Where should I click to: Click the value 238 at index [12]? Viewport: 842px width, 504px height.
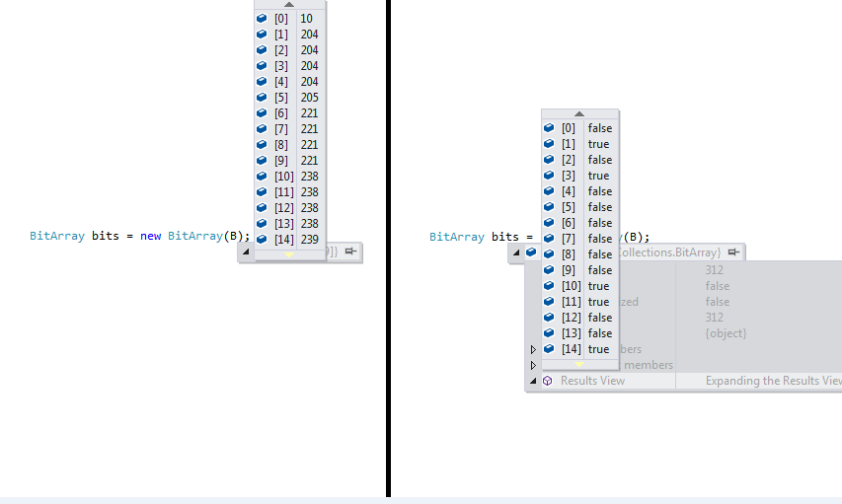[x=309, y=208]
